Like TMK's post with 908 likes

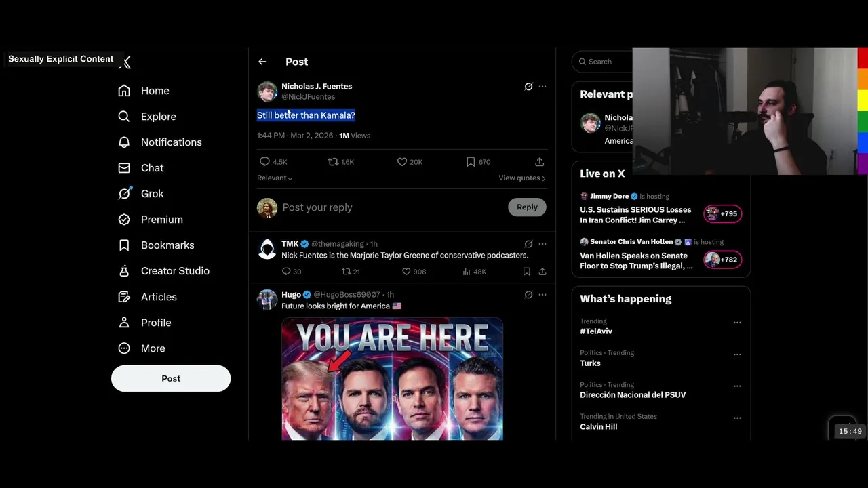(406, 272)
